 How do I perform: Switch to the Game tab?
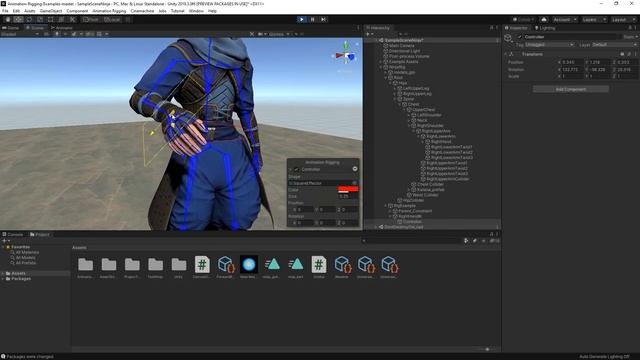coord(11,28)
